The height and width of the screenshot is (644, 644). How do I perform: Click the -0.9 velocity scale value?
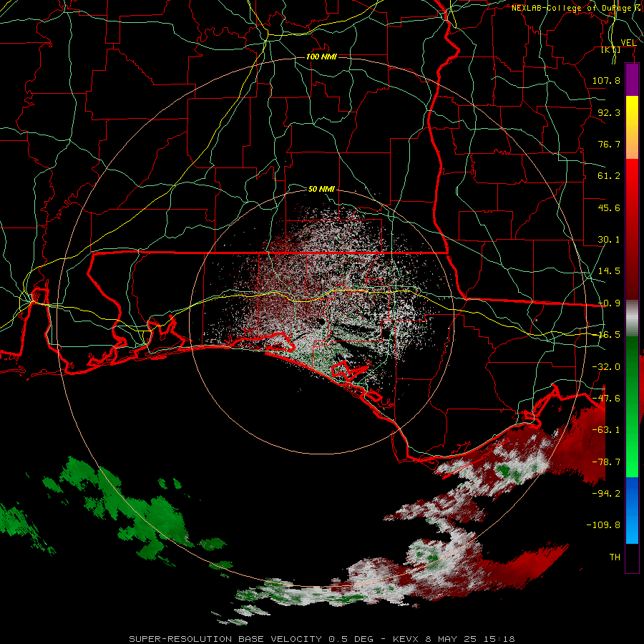609,303
